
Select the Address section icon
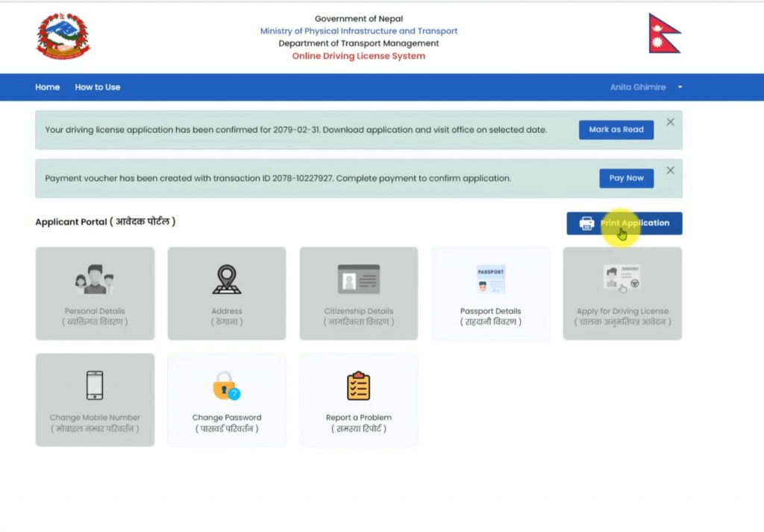227,278
